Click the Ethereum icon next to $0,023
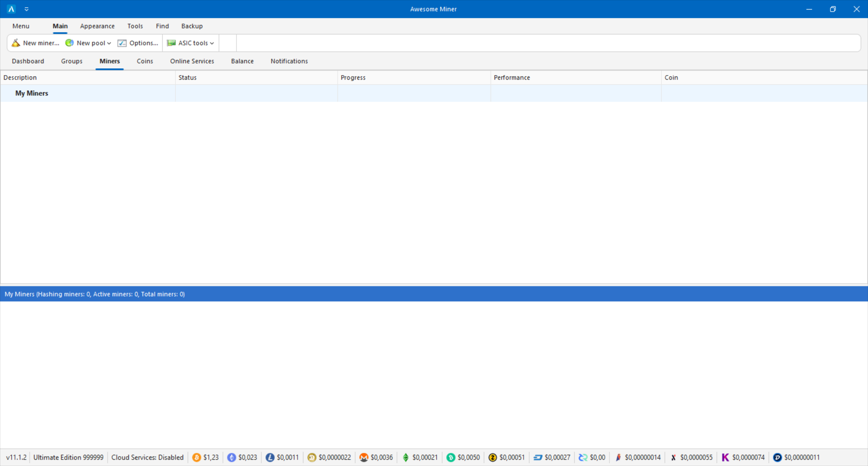 pos(231,457)
